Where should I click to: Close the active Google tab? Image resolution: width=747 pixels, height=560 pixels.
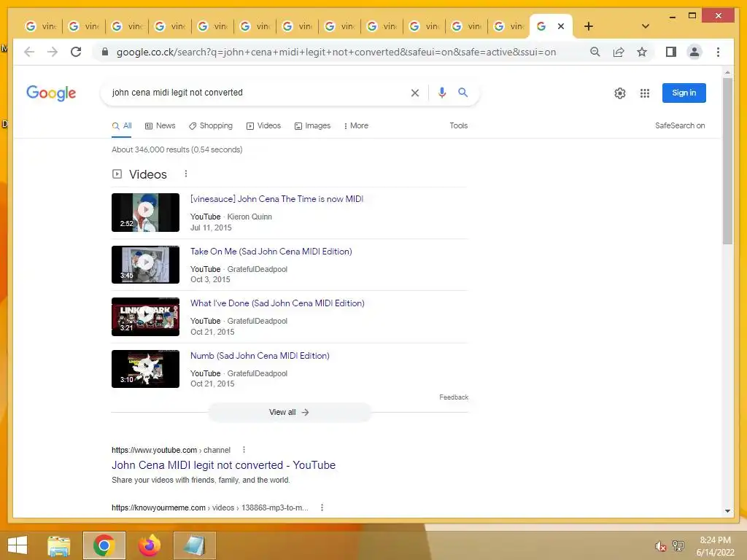click(561, 26)
